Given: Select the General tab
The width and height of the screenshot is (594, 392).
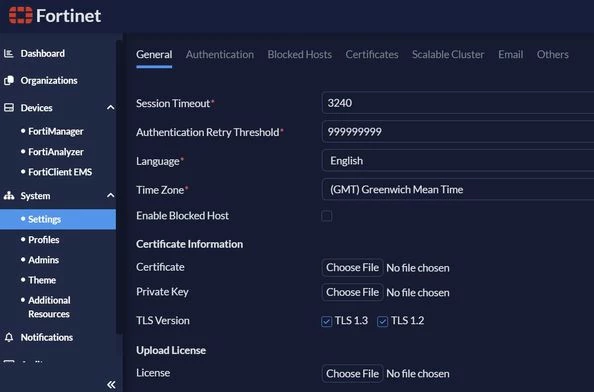Looking at the screenshot, I should coord(154,55).
